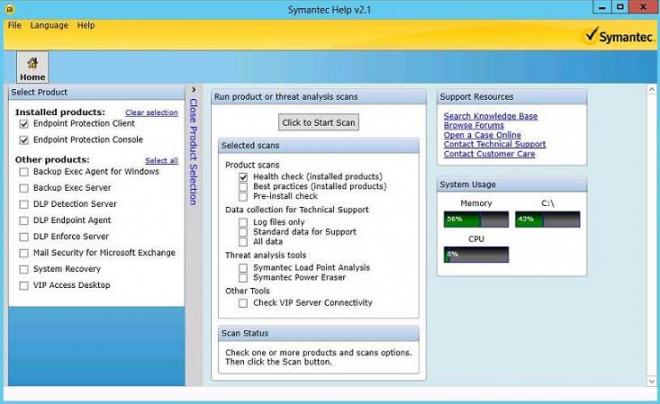Enable Symantec Load Point Analysis

pyautogui.click(x=243, y=268)
